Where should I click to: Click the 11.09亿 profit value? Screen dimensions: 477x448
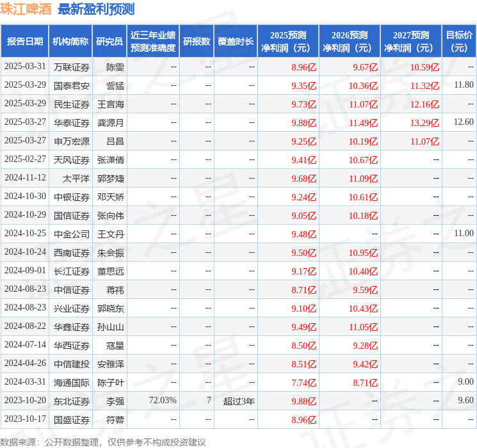coord(363,179)
